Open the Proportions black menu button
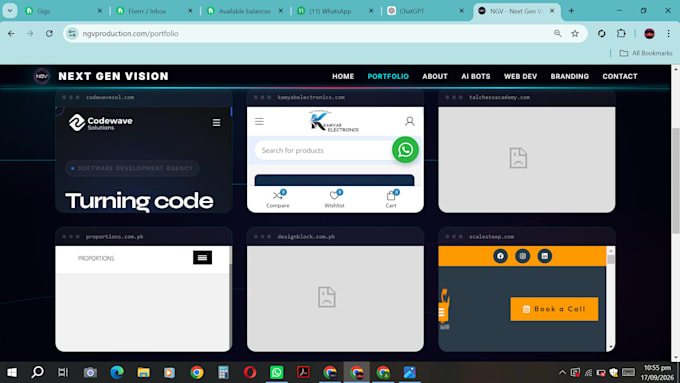The width and height of the screenshot is (680, 383). pyautogui.click(x=203, y=258)
